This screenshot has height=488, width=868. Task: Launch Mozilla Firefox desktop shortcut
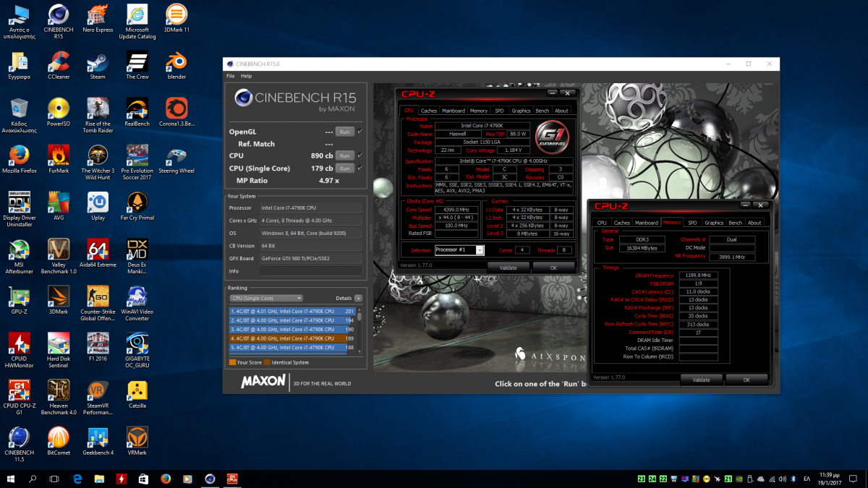coord(19,160)
